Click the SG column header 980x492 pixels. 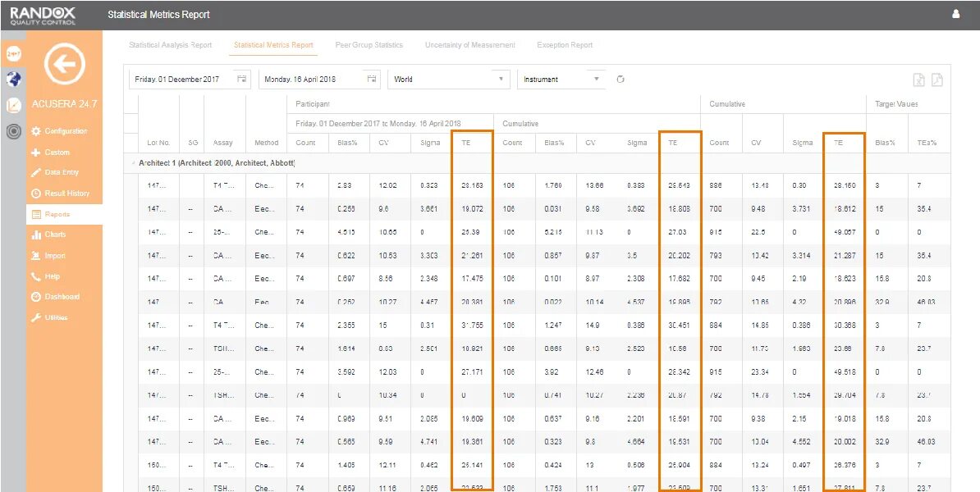[193, 143]
